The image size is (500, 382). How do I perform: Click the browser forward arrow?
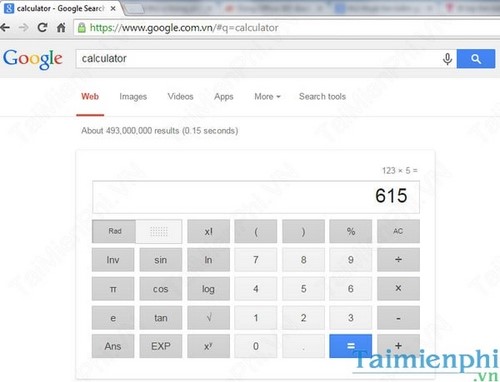(x=23, y=27)
